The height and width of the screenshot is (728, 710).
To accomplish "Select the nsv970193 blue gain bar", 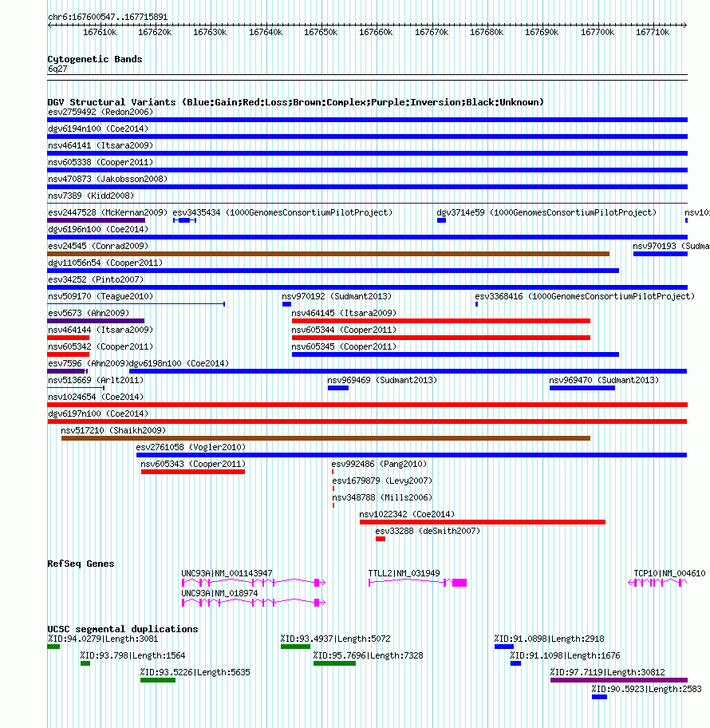I will click(661, 254).
